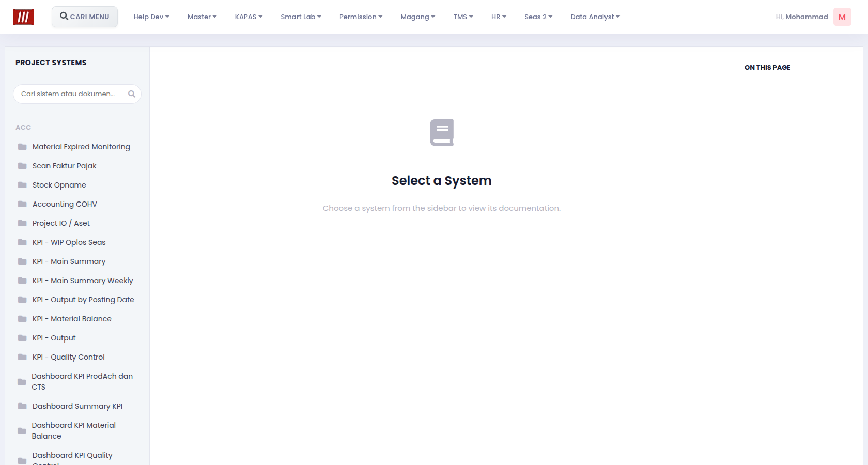This screenshot has width=868, height=465.
Task: Click the folder icon beside Stock Opname
Action: tap(22, 185)
